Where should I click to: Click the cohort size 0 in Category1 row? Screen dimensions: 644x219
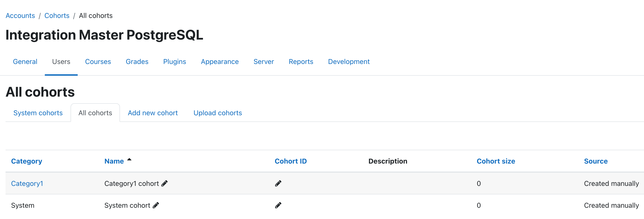tap(479, 184)
